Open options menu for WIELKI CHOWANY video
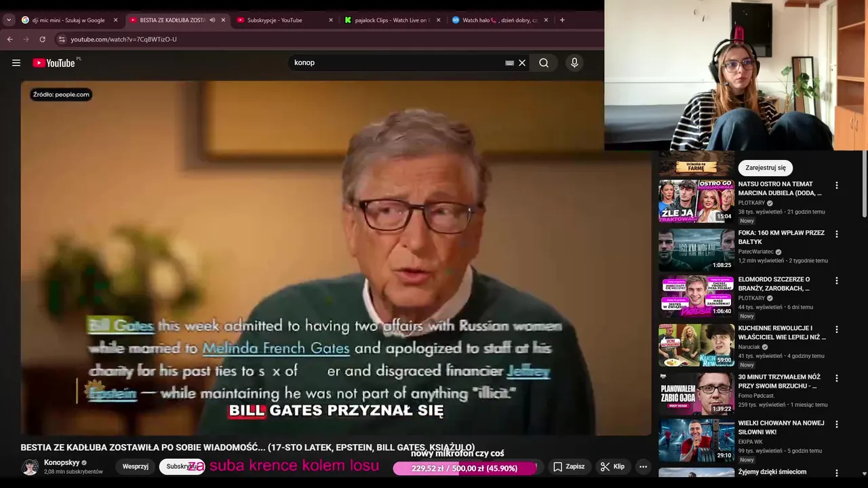The image size is (868, 488). [836, 424]
